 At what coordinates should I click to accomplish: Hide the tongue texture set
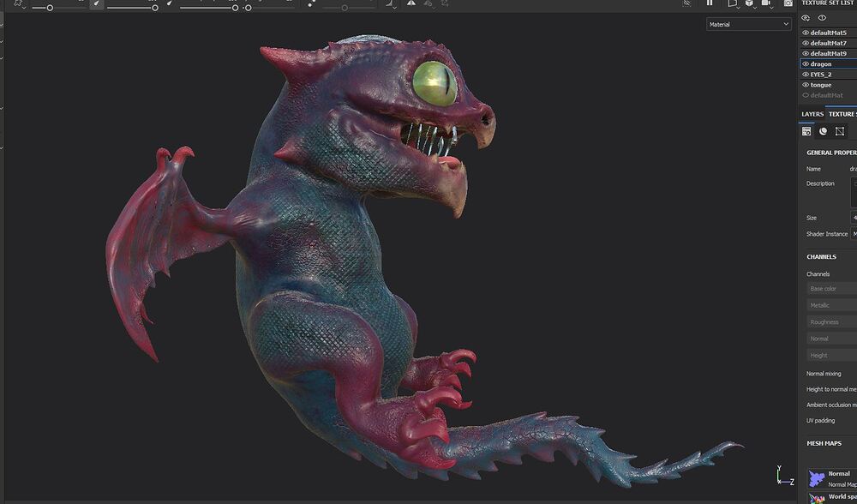tap(805, 85)
